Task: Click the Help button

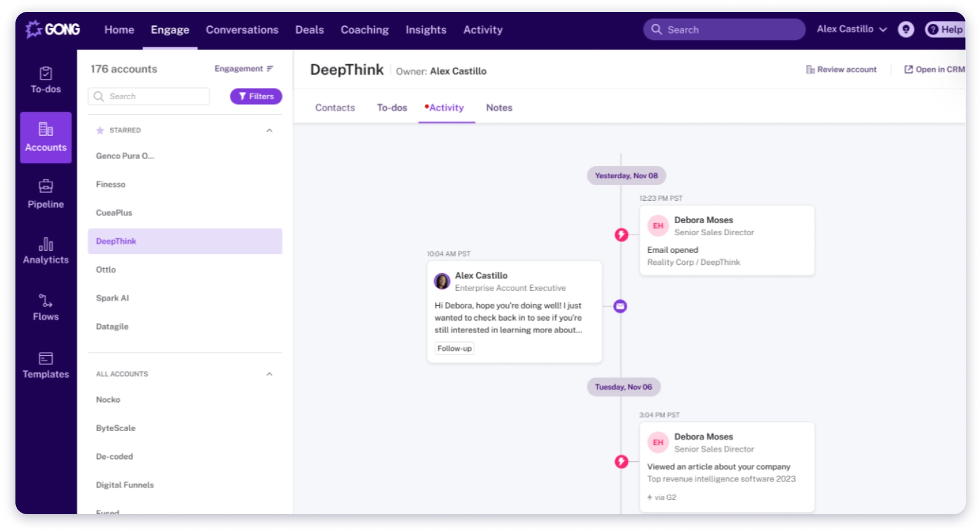Action: tap(944, 29)
